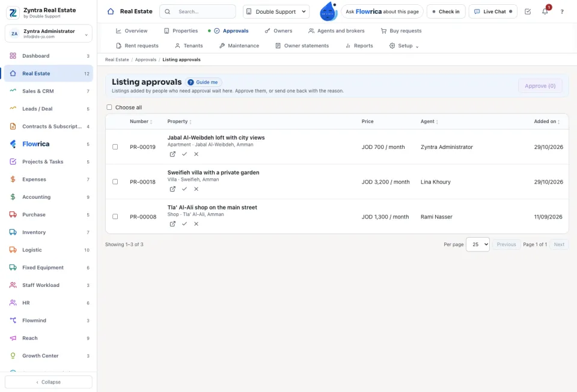Go to the Buy requests tab
This screenshot has height=392, width=577.
(x=401, y=31)
